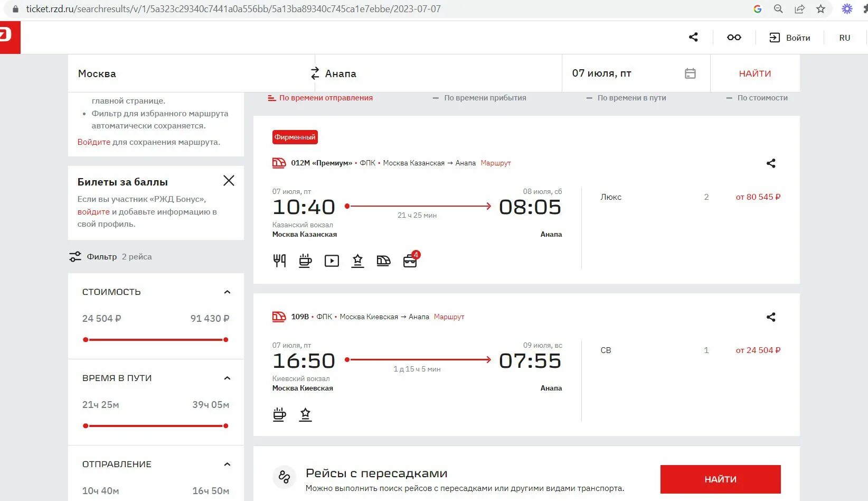This screenshot has width=868, height=501.
Task: Click the 07 июля, пт date field
Action: [636, 73]
